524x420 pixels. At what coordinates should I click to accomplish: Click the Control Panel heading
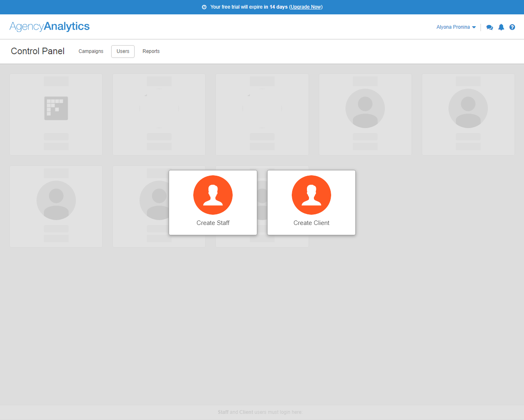coord(37,51)
